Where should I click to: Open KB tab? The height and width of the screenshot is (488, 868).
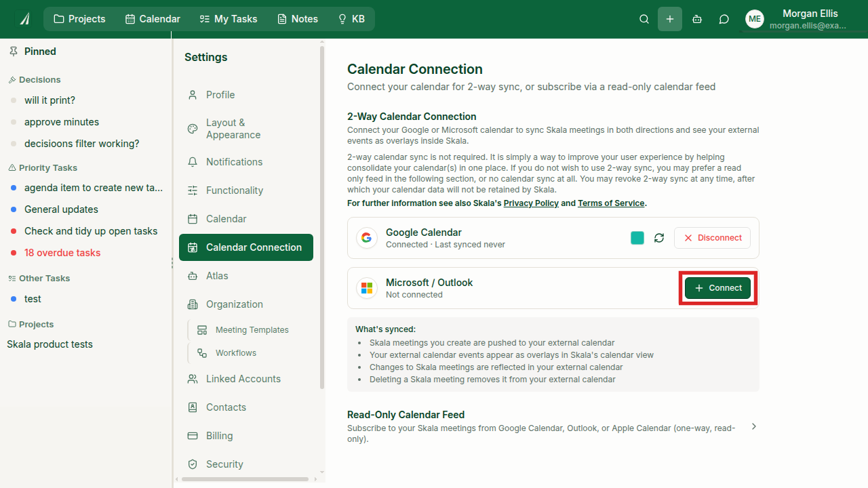point(351,19)
